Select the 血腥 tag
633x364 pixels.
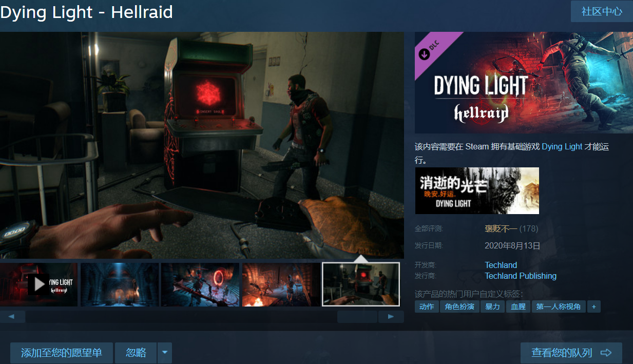tap(518, 306)
